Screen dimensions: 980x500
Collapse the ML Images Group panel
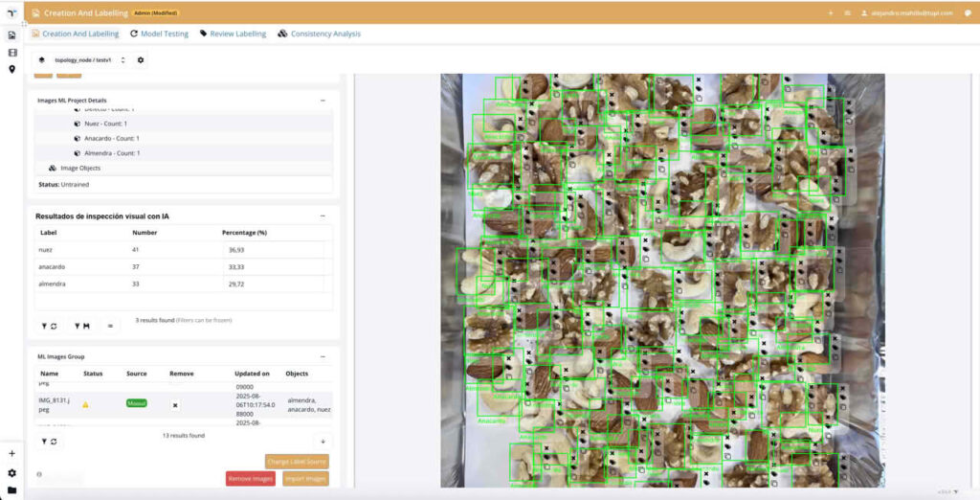[x=323, y=356]
